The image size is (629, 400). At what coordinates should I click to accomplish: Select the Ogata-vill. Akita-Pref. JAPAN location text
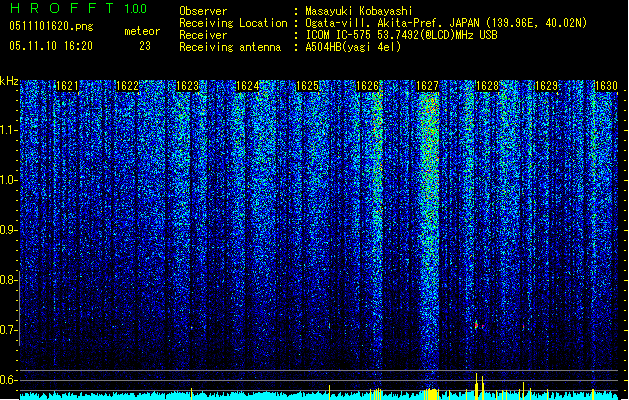pyautogui.click(x=446, y=23)
